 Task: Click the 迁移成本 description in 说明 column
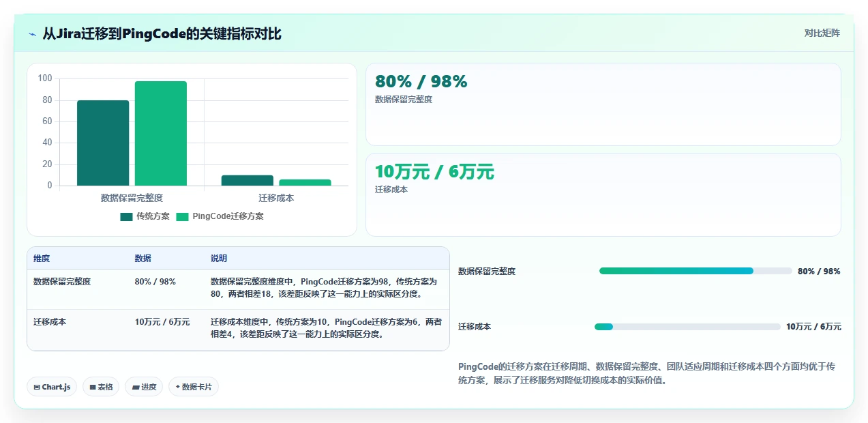[326, 328]
